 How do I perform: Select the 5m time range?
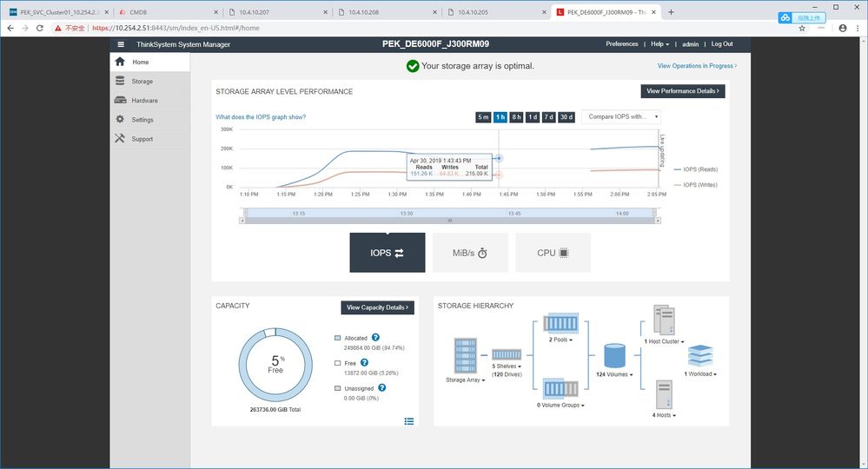[483, 117]
